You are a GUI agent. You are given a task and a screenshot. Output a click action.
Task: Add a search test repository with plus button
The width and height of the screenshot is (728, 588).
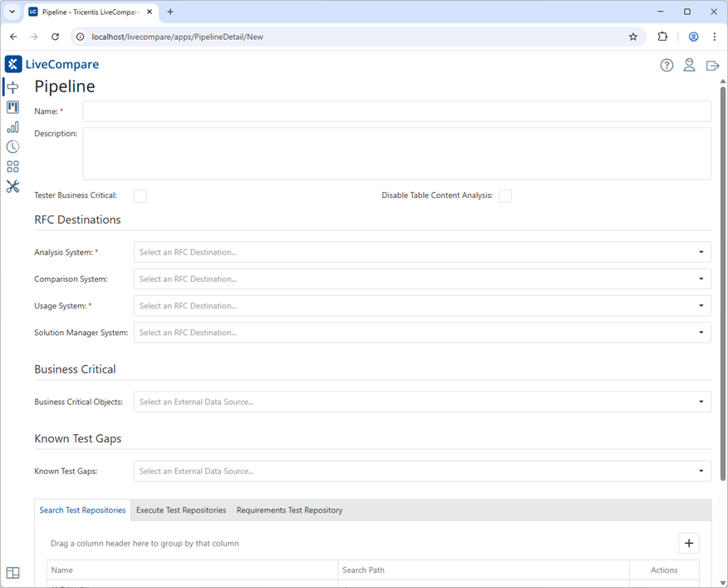pyautogui.click(x=689, y=543)
